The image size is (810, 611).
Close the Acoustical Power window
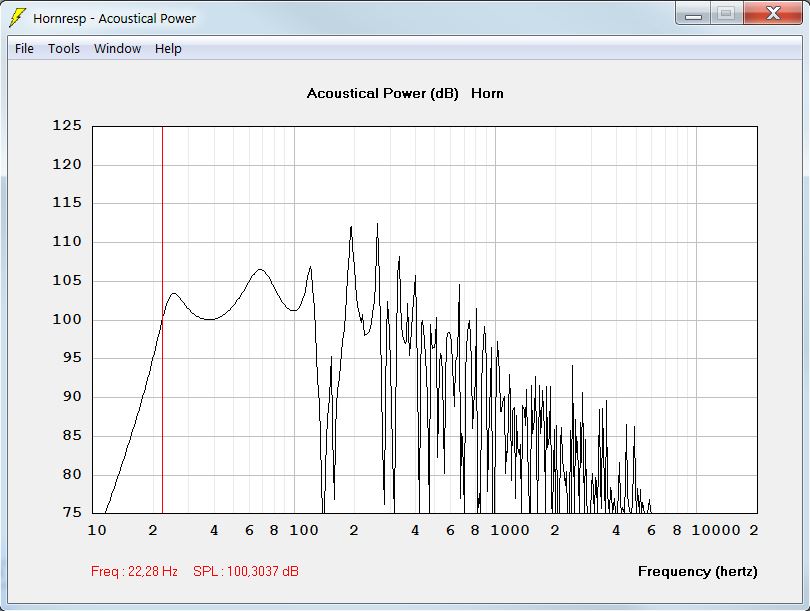click(772, 14)
